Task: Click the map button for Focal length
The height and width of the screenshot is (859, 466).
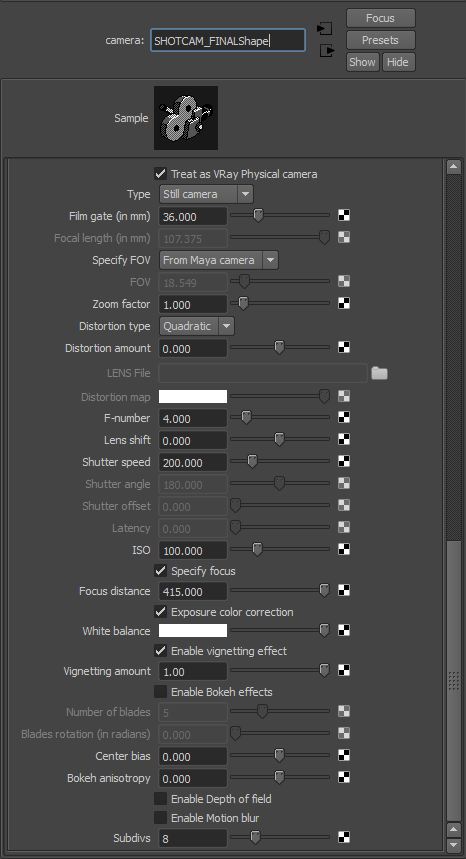Action: [344, 238]
